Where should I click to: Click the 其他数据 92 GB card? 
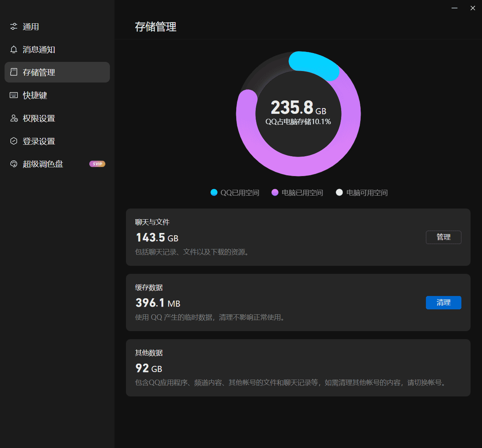click(298, 367)
